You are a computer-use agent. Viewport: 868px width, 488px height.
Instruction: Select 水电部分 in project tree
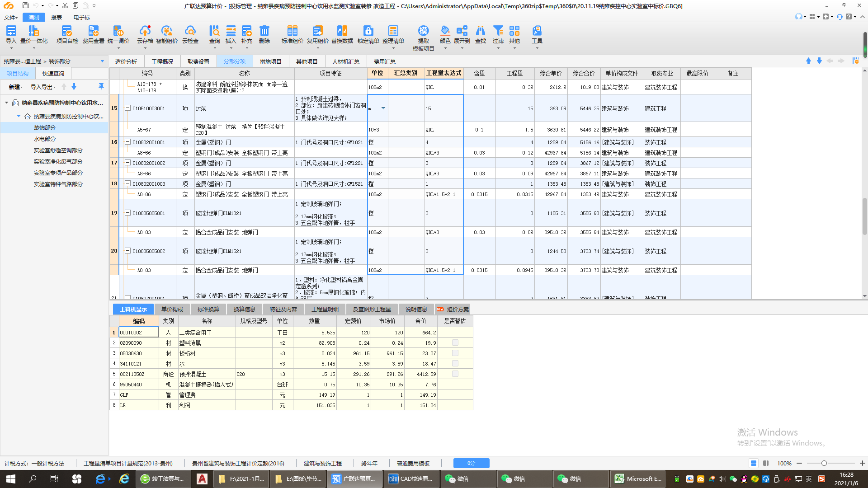click(x=45, y=139)
